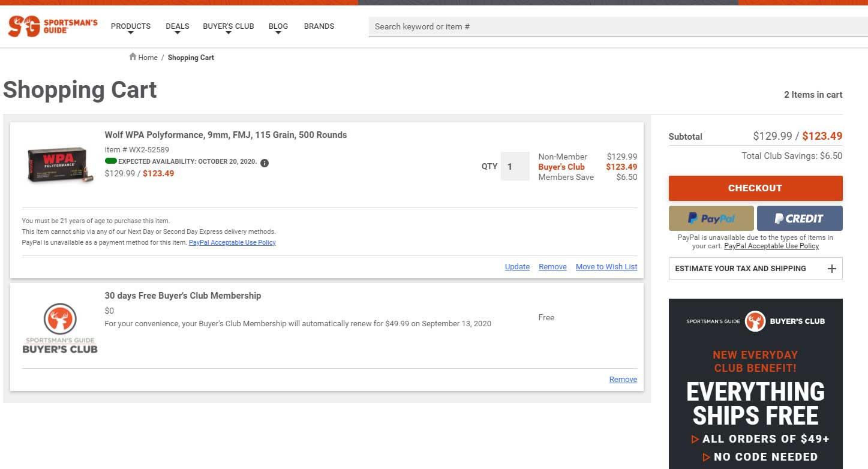Remove the Buyer's Club Membership item
Viewport: 868px width, 469px height.
click(623, 380)
